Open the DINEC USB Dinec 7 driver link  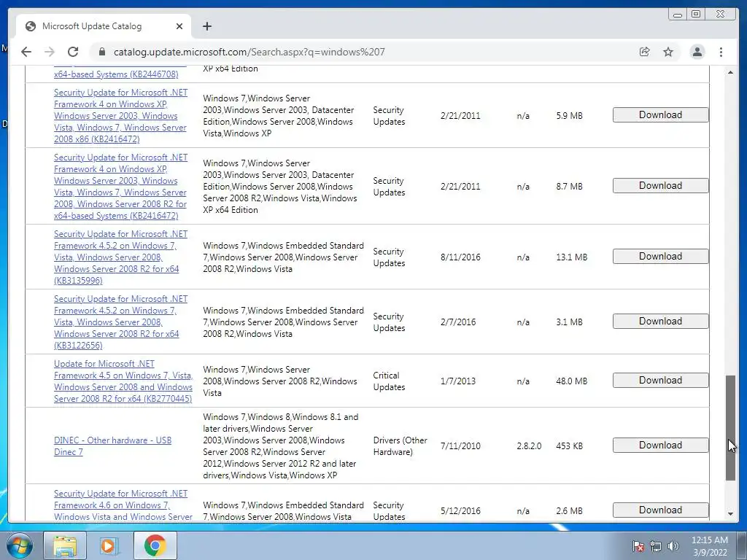click(112, 446)
